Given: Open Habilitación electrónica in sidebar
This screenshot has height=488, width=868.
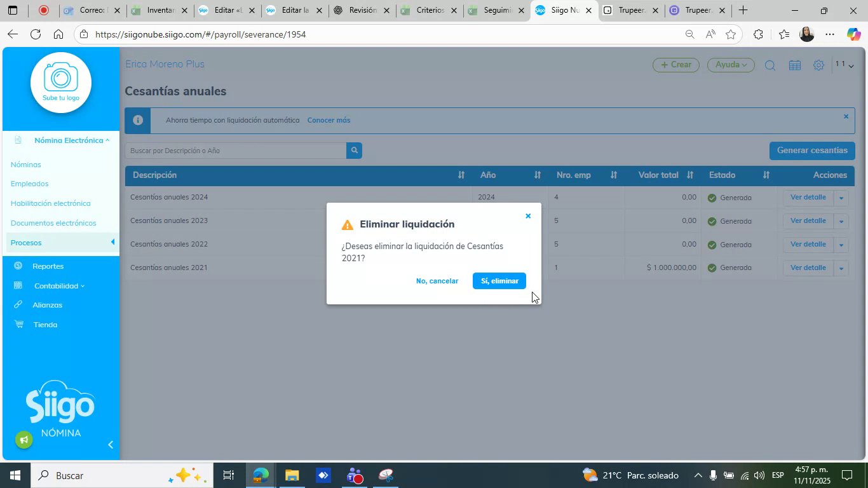Looking at the screenshot, I should point(50,203).
